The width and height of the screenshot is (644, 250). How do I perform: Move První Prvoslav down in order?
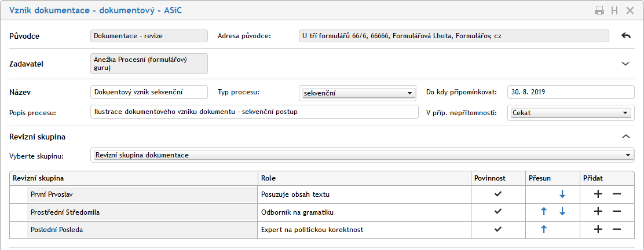click(x=562, y=194)
